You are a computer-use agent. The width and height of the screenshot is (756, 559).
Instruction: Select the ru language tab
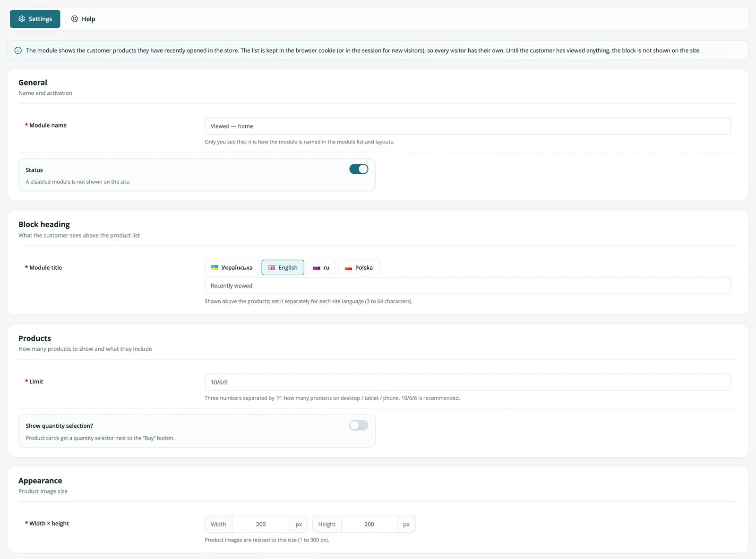click(x=321, y=268)
